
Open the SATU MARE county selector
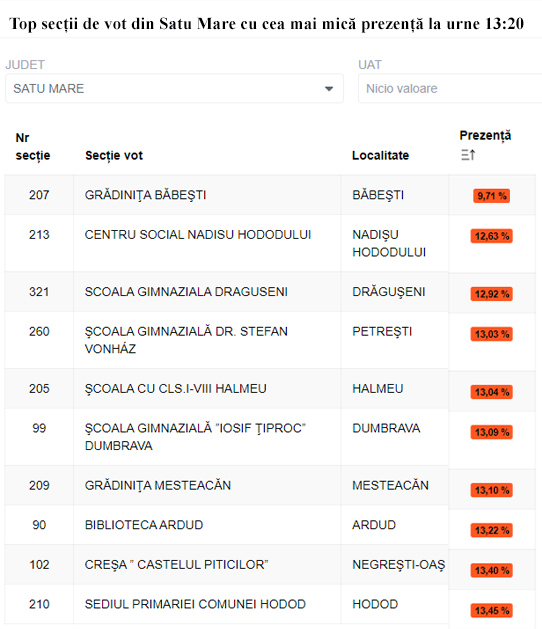tap(175, 89)
